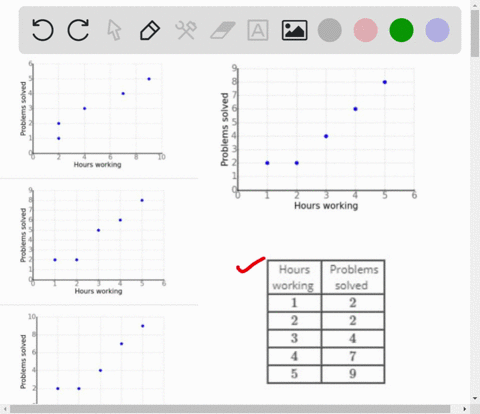The image size is (480, 414).
Task: Click the vertical scrollbar thumb
Action: (475, 34)
